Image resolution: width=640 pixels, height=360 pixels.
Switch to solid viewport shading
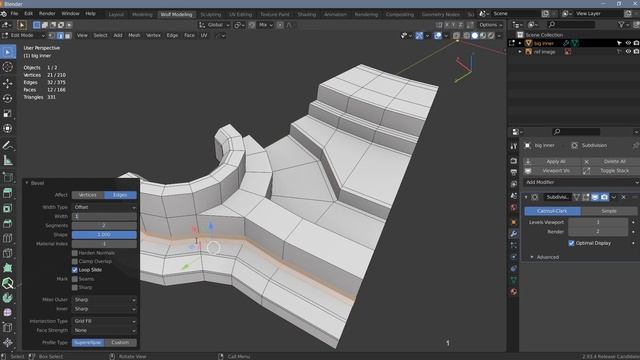(475, 36)
